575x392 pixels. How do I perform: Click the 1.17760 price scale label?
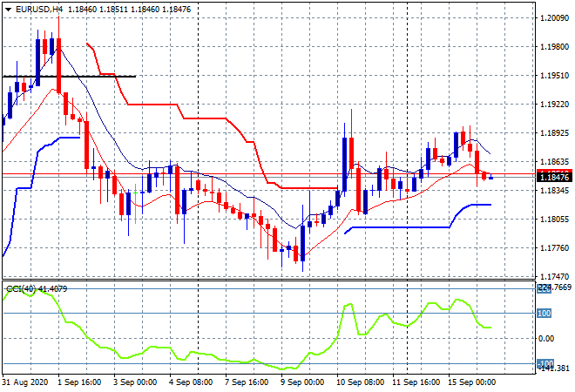[555, 248]
